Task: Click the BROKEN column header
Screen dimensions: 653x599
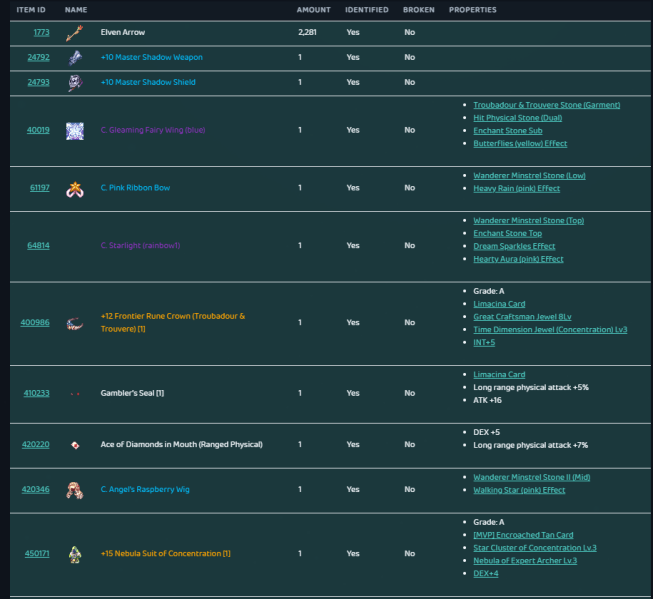Action: click(419, 10)
